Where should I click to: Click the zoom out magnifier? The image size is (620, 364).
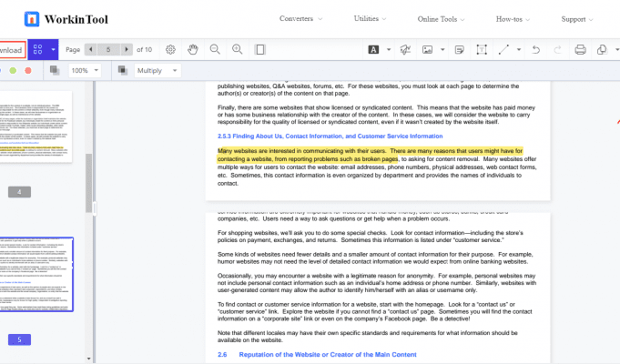[x=215, y=49]
